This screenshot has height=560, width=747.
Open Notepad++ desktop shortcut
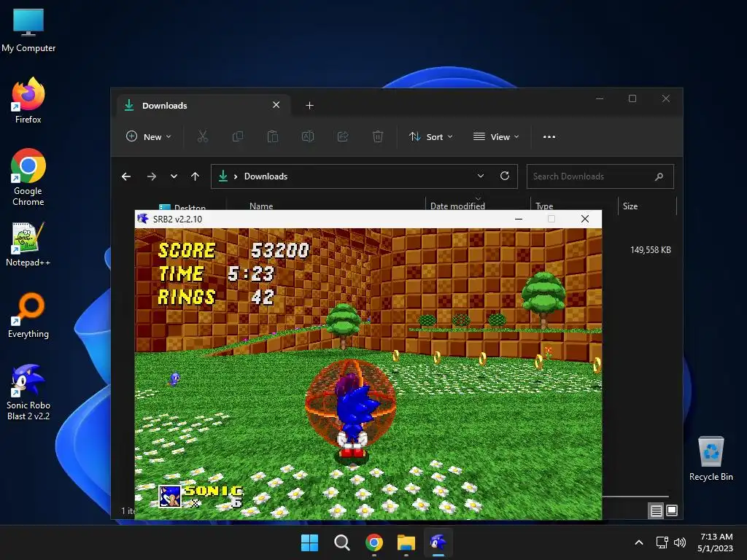click(28, 244)
